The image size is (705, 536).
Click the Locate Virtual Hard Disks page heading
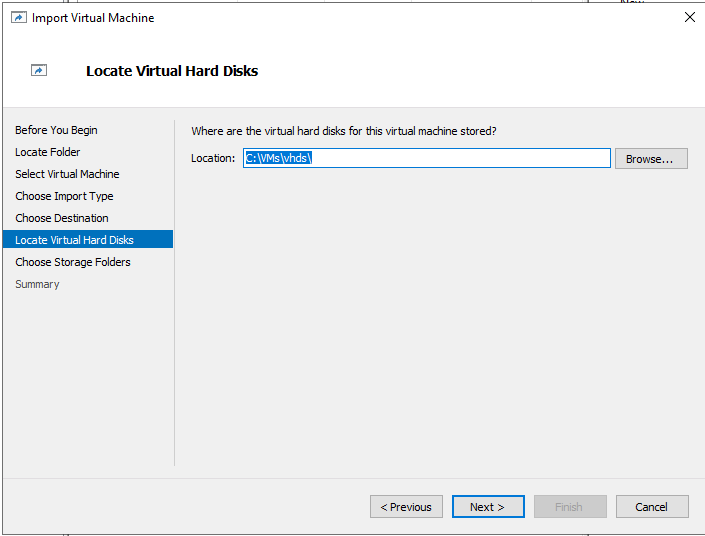172,71
